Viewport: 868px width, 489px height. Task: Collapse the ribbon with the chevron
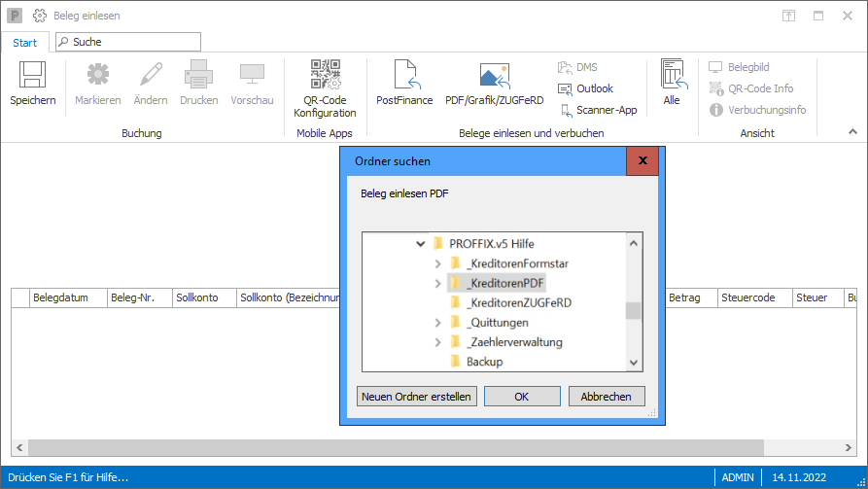[852, 132]
